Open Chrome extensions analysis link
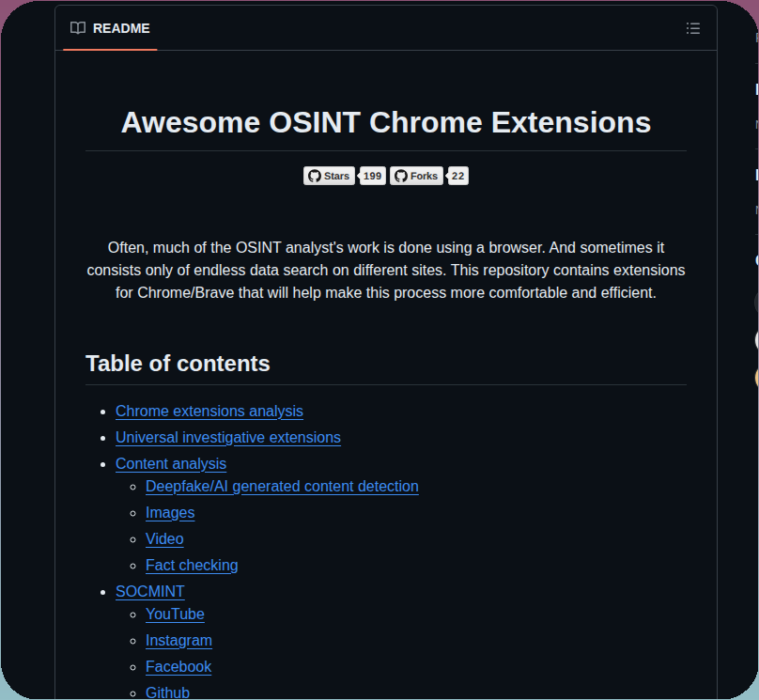The width and height of the screenshot is (759, 700). coord(209,411)
